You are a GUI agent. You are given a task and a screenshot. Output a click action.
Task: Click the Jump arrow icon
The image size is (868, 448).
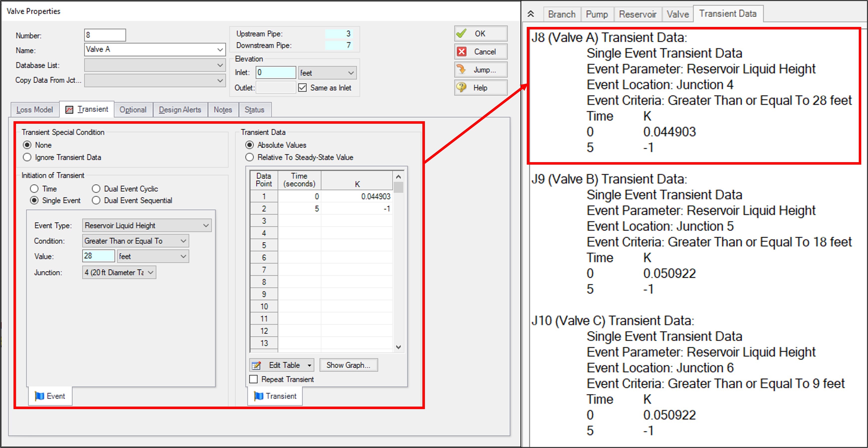[461, 70]
